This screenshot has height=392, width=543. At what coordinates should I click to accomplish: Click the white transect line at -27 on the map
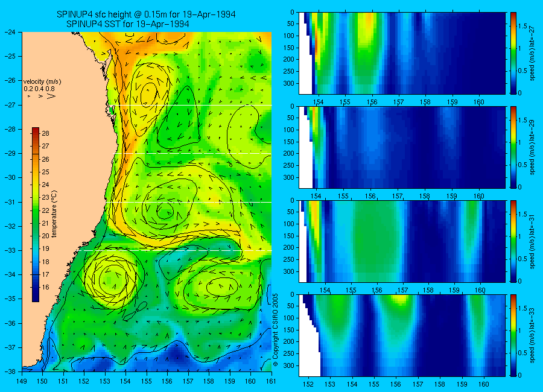tap(192, 106)
